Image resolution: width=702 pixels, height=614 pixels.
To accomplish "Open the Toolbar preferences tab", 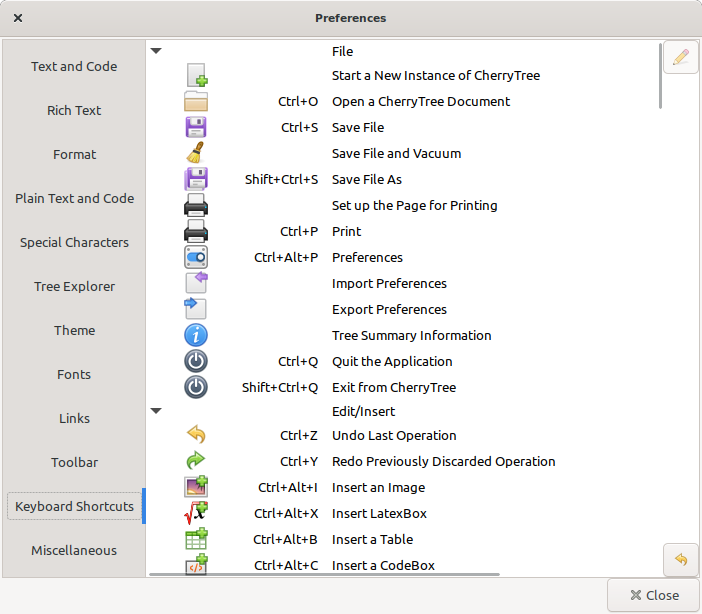I will tap(74, 462).
